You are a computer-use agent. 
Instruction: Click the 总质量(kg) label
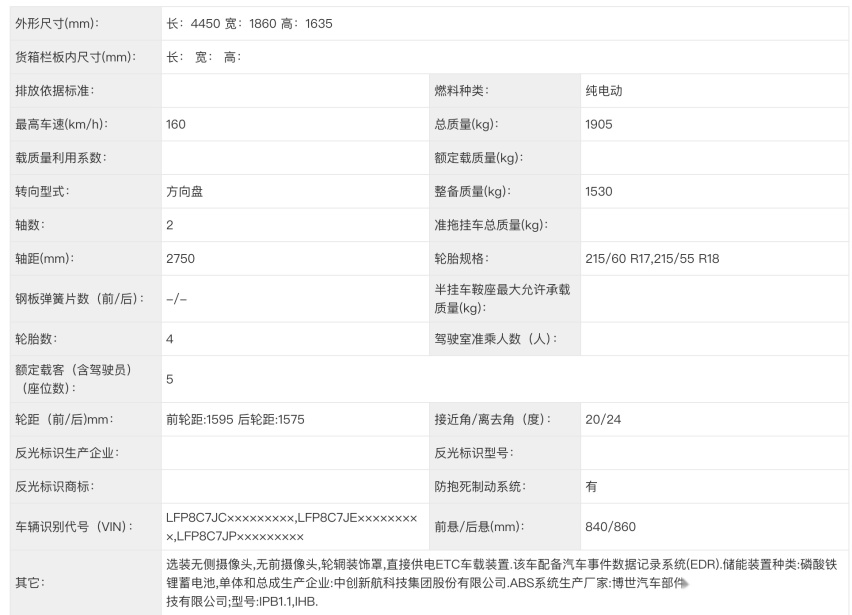click(x=466, y=124)
